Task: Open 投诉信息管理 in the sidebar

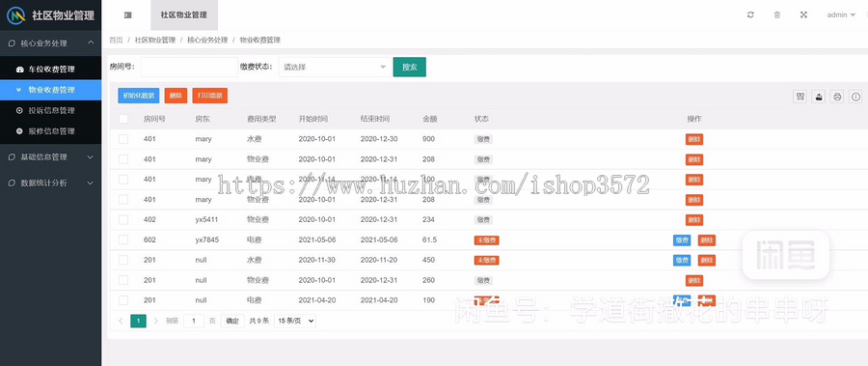Action: click(x=50, y=110)
